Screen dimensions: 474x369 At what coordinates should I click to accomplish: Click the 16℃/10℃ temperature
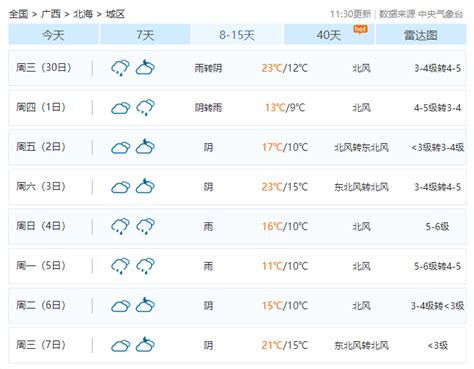[x=285, y=227]
